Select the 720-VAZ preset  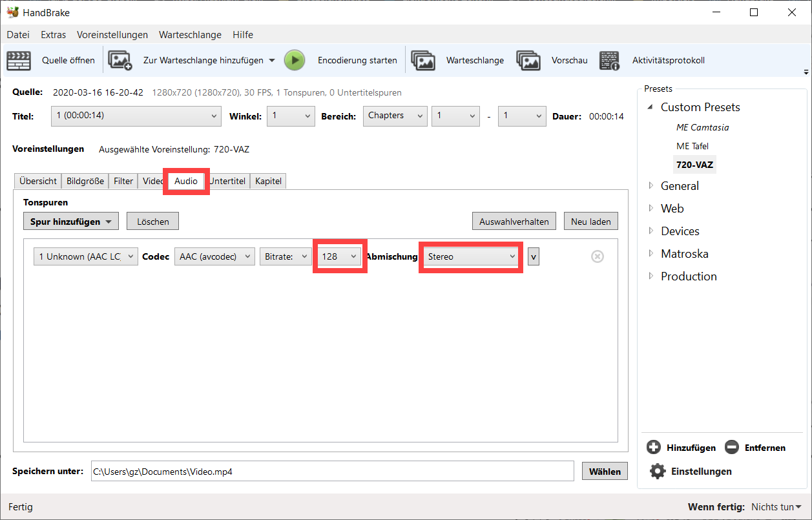pos(694,165)
